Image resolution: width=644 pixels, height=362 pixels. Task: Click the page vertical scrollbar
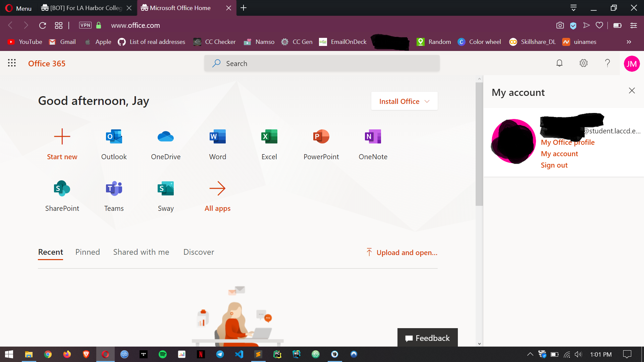click(479, 144)
